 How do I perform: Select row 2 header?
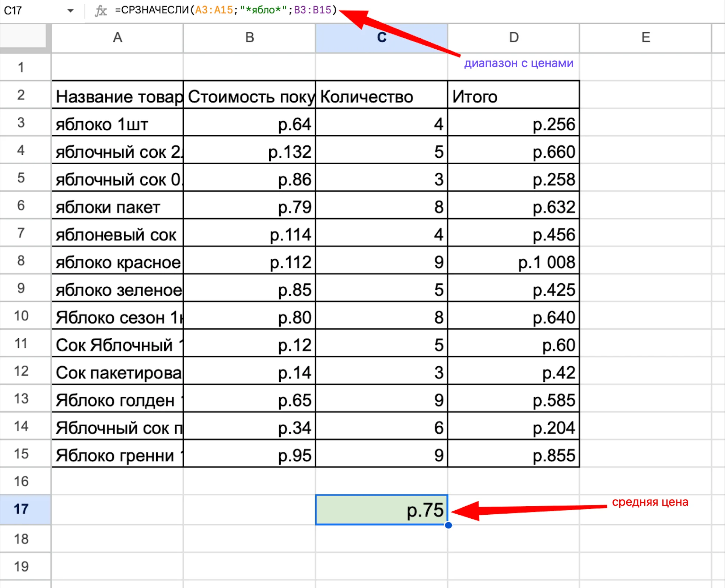pyautogui.click(x=21, y=95)
